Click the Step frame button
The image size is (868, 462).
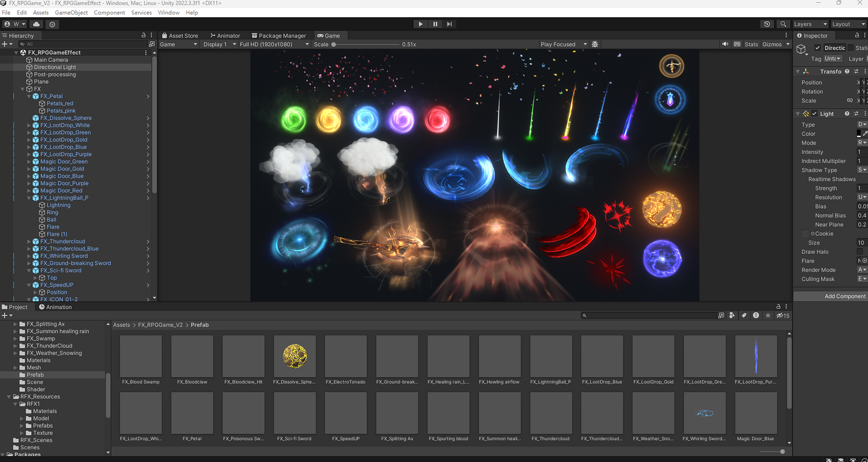(450, 24)
